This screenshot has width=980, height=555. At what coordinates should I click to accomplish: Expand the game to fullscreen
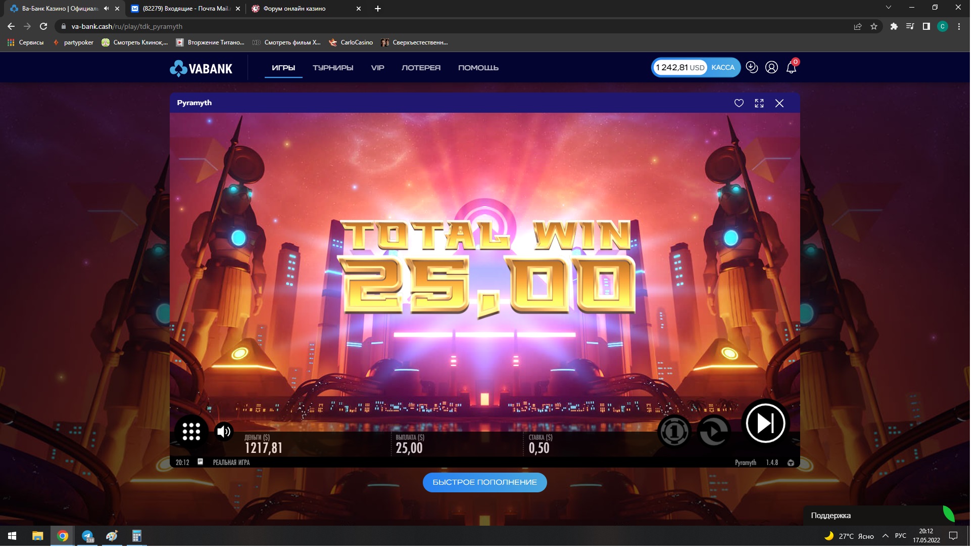[x=759, y=103]
